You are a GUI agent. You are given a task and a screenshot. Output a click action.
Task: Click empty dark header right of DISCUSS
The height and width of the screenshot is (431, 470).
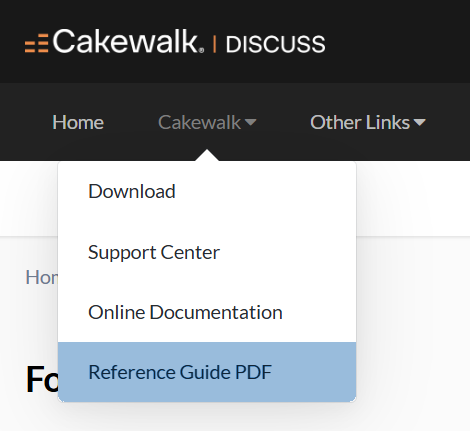397,41
